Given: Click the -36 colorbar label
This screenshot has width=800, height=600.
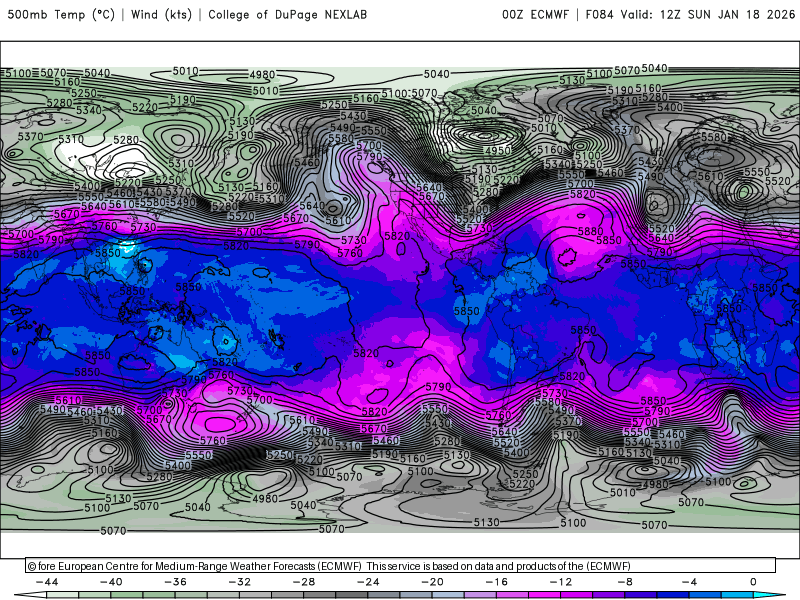Looking at the screenshot, I should (176, 582).
